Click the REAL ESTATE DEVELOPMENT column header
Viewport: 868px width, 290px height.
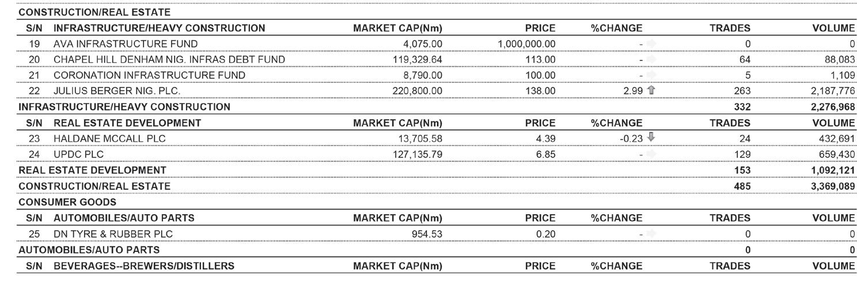127,123
